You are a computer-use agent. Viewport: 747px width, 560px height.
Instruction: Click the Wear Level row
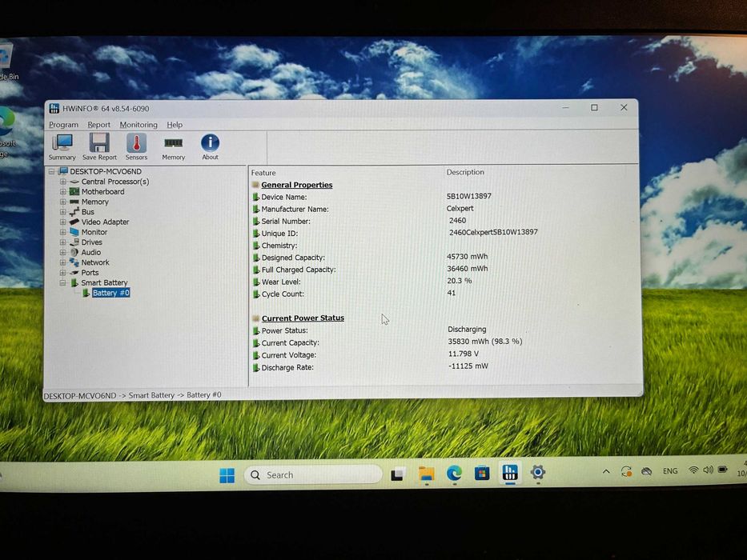point(443,282)
